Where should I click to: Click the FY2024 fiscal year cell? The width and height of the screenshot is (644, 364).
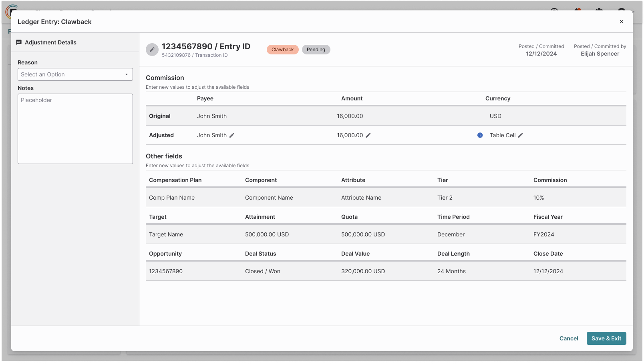[x=544, y=234]
